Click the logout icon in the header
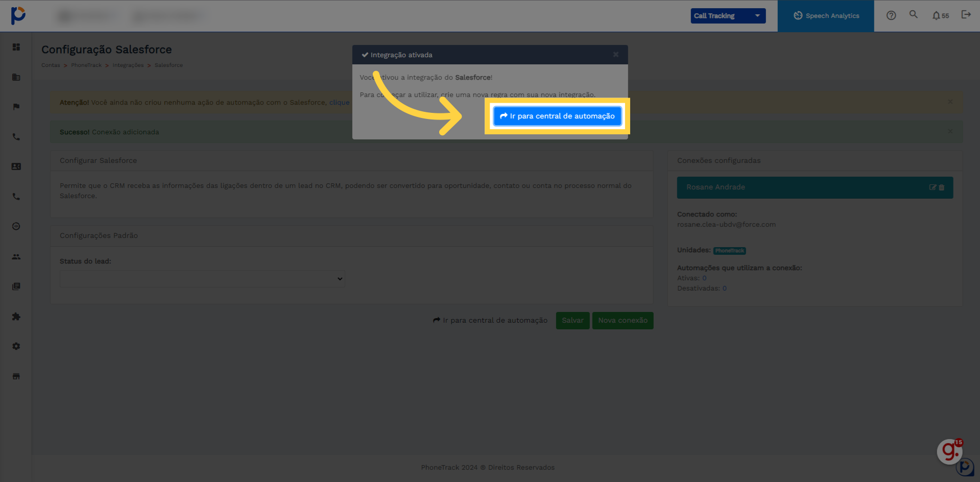980x482 pixels. tap(966, 14)
